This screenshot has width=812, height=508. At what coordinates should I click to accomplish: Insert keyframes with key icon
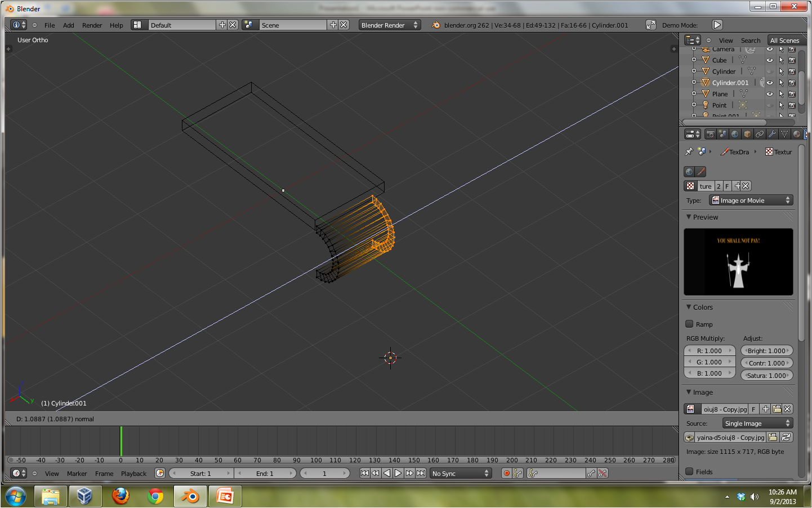[x=591, y=473]
